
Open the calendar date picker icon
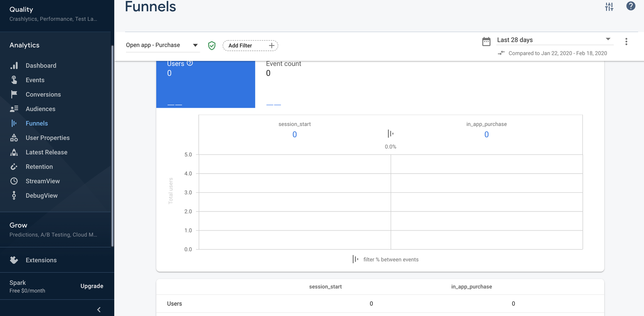click(x=486, y=41)
